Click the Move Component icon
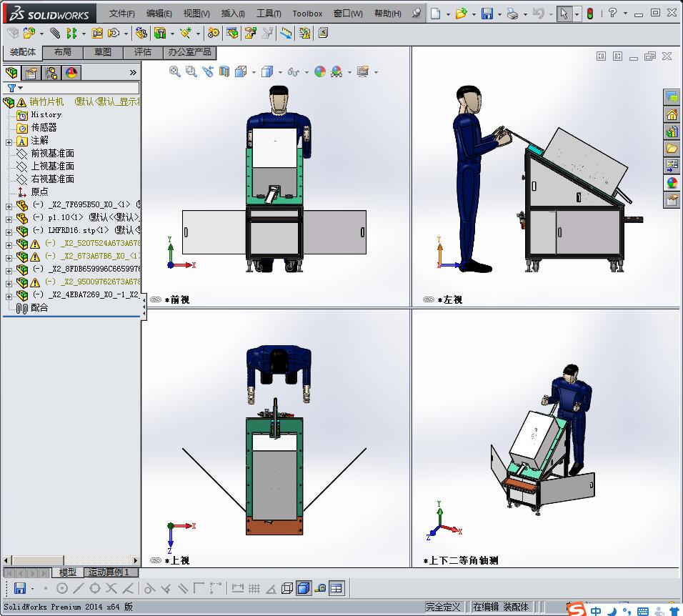Screen dimensions: 683x616 pos(114,33)
